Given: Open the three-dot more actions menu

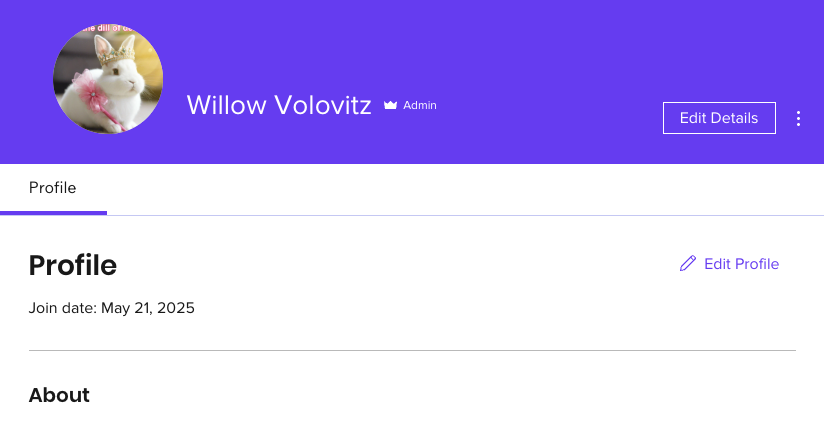Looking at the screenshot, I should point(798,118).
